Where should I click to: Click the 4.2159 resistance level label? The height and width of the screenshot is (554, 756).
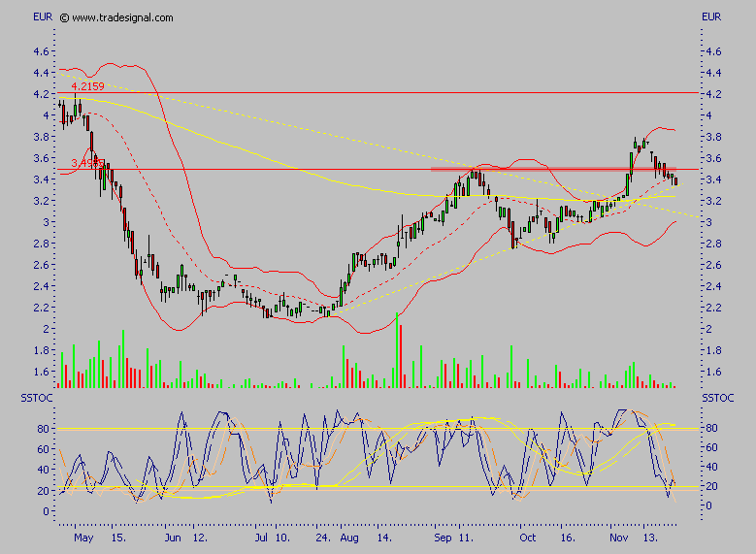(x=87, y=86)
